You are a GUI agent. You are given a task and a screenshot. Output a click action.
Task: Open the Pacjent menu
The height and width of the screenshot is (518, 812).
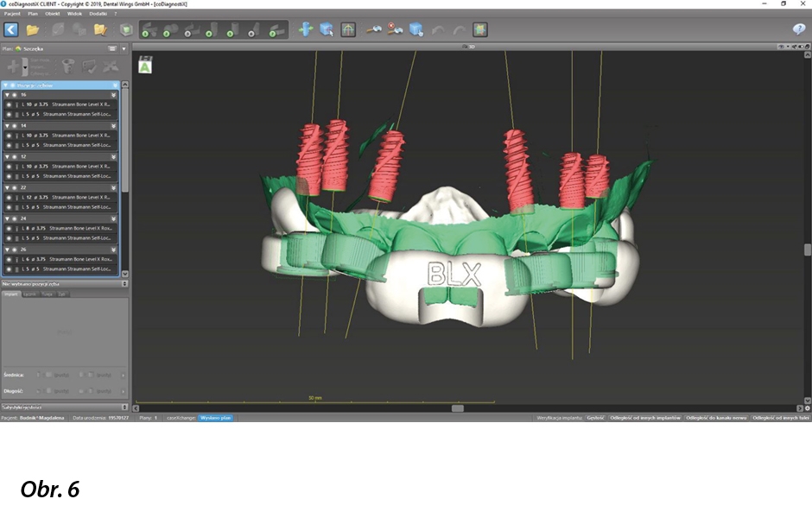(x=12, y=14)
